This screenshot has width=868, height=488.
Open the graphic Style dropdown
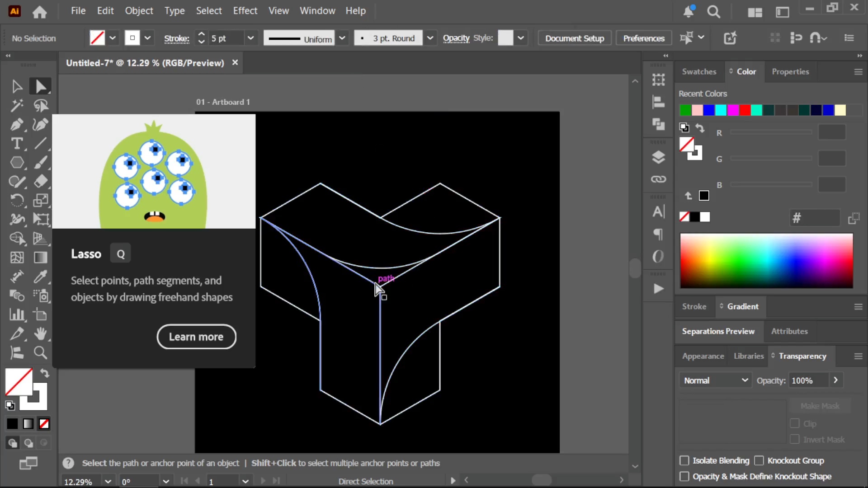[521, 38]
